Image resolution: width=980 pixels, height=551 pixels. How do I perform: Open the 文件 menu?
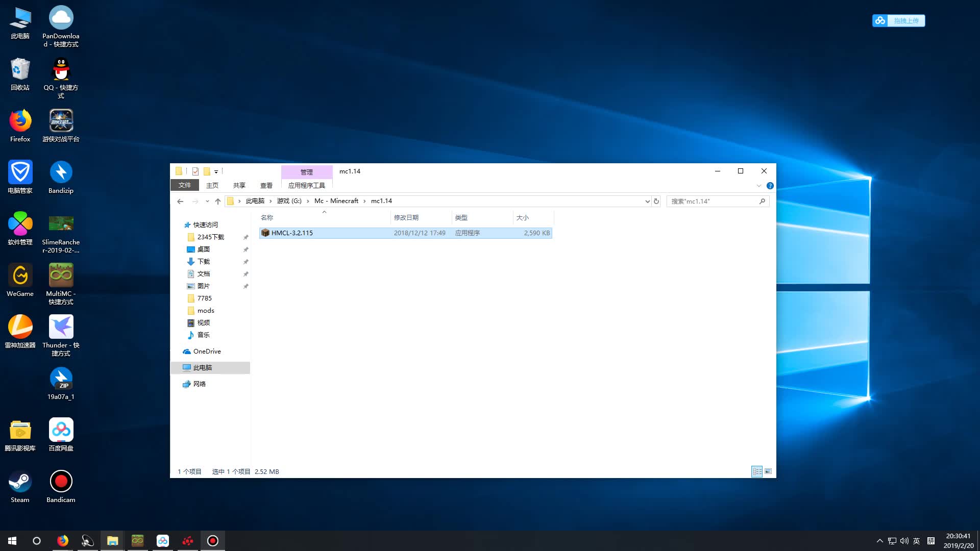(x=184, y=185)
